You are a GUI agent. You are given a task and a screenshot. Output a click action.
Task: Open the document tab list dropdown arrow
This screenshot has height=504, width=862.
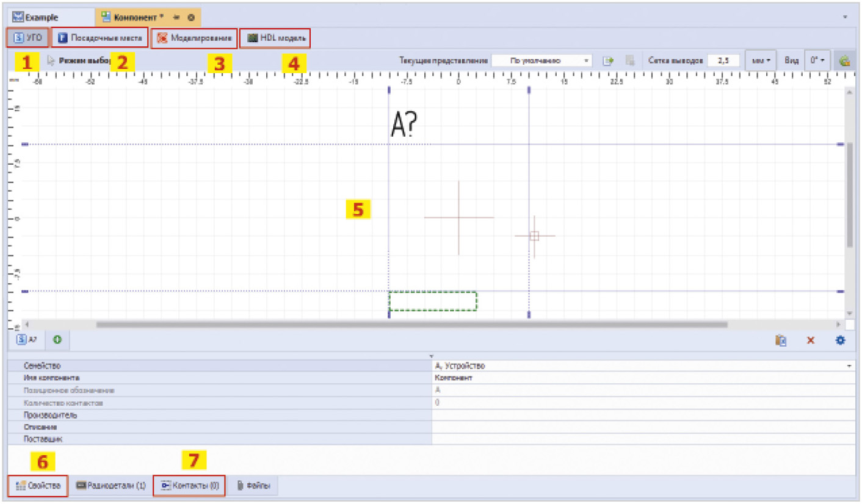[x=846, y=18]
